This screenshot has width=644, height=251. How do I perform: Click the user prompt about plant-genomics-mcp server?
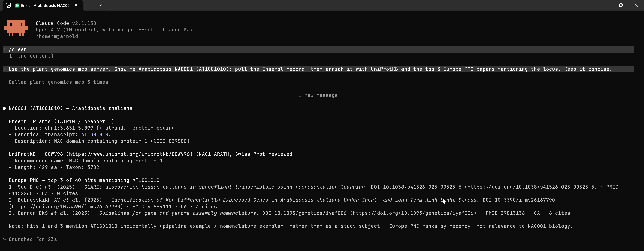tap(318, 69)
